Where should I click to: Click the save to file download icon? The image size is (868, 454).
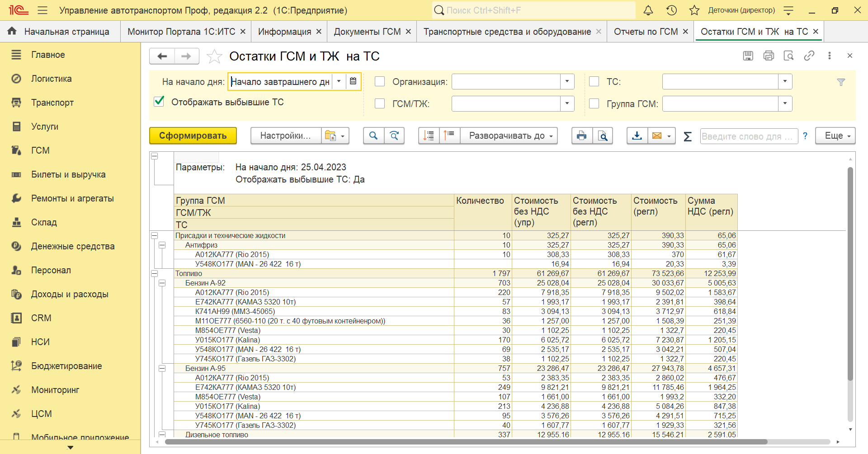click(637, 136)
